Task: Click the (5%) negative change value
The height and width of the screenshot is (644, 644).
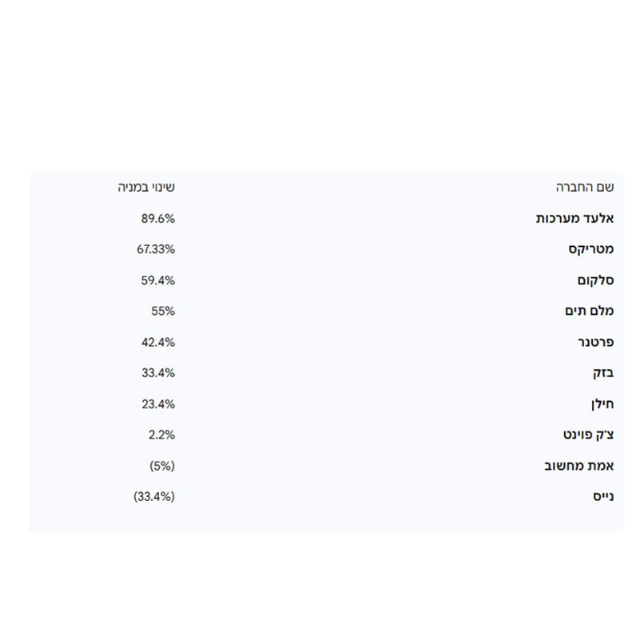Action: pyautogui.click(x=162, y=466)
